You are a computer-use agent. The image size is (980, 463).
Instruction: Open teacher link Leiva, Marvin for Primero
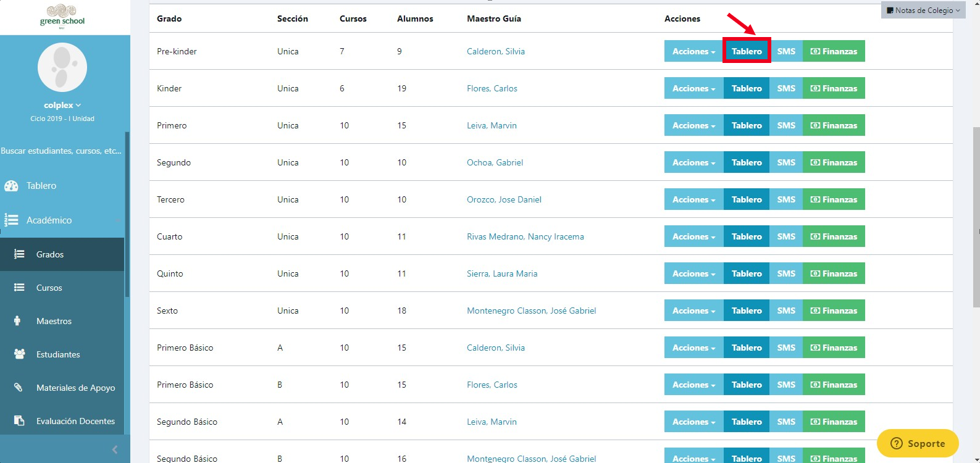point(492,125)
